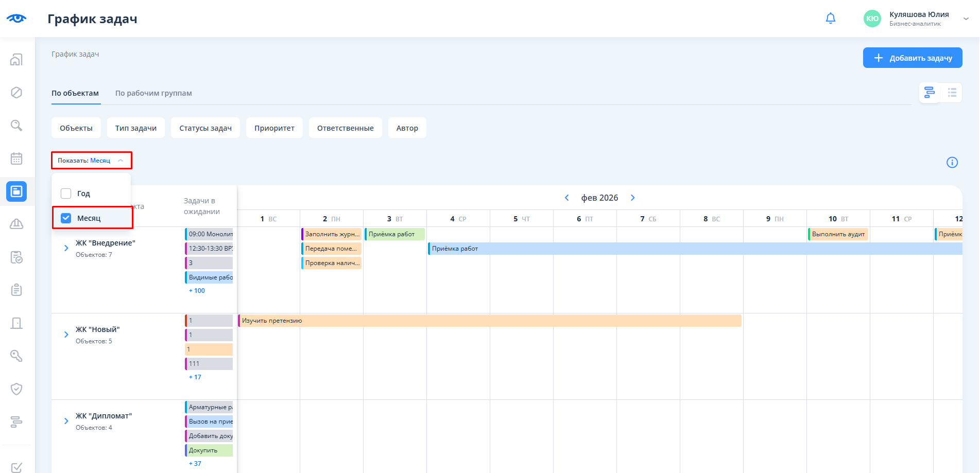Screen dimensions: 980x473
Task: Open the home building sidebar icon
Action: click(16, 60)
